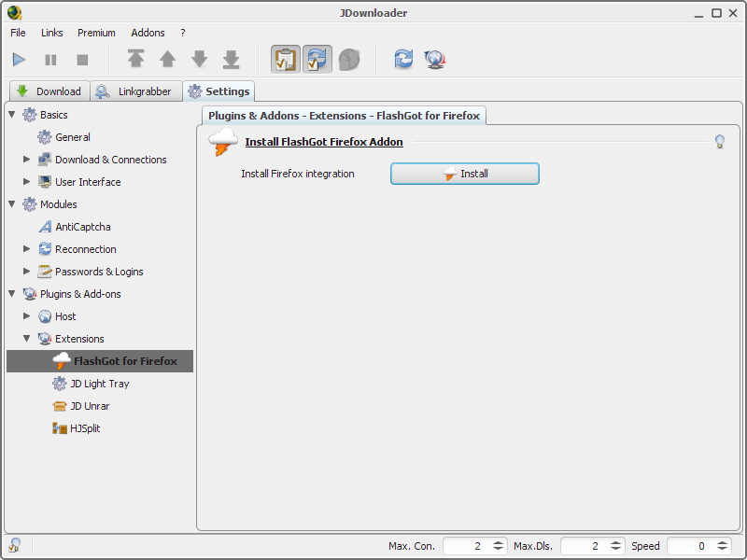Pause downloads using the Pause icon

pyautogui.click(x=50, y=59)
